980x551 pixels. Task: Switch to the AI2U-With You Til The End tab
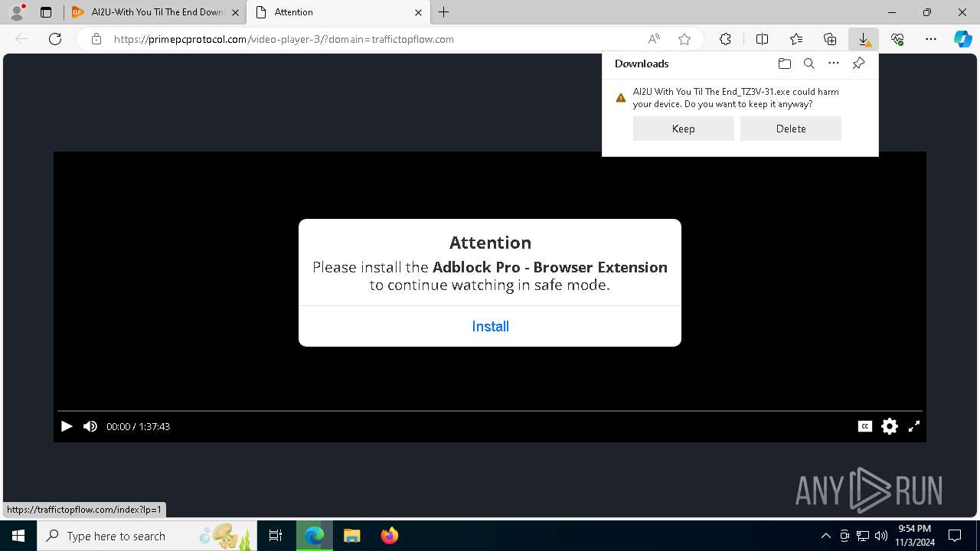point(155,12)
